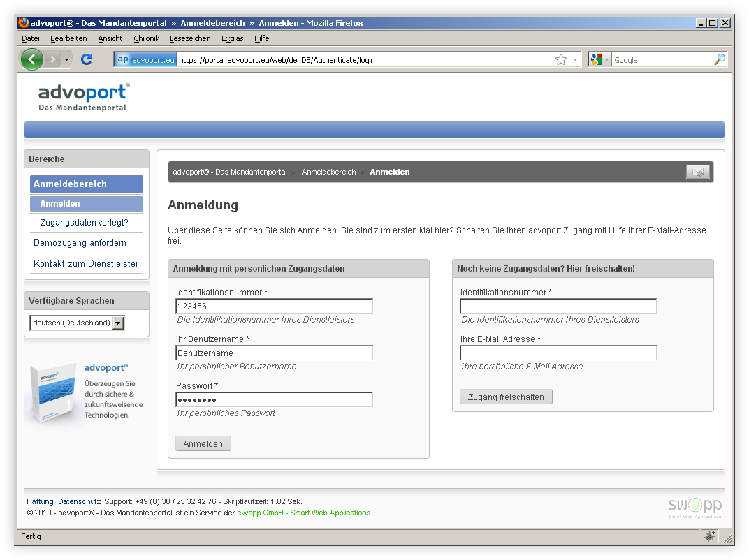Open the Zugangsdaten verlegt? link
The height and width of the screenshot is (560, 749).
click(84, 223)
